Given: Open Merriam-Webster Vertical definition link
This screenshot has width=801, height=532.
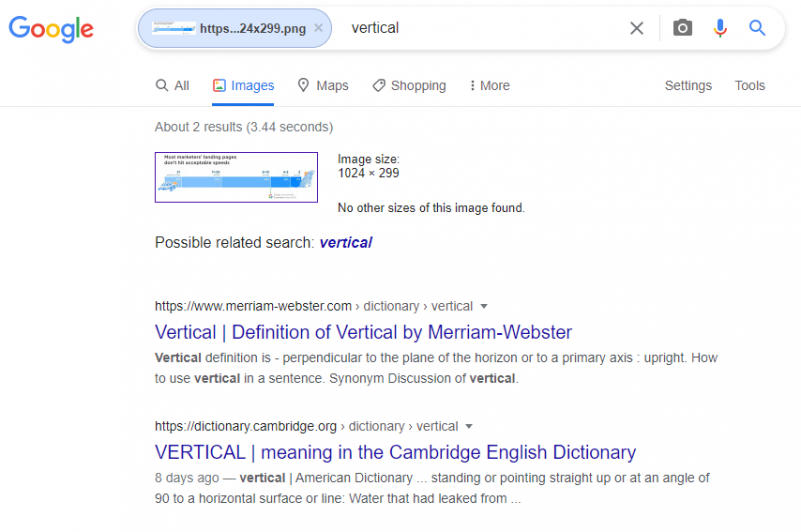Looking at the screenshot, I should pos(363,332).
